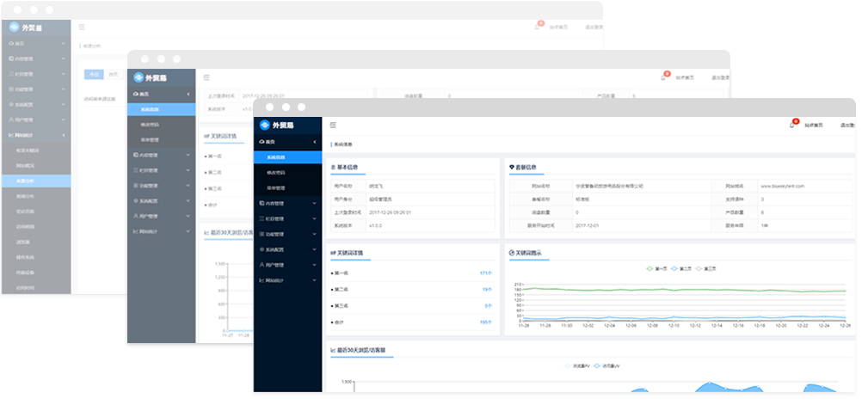868x405 pixels.
Task: Click the hamburger icon in the back window
Action: click(x=81, y=28)
